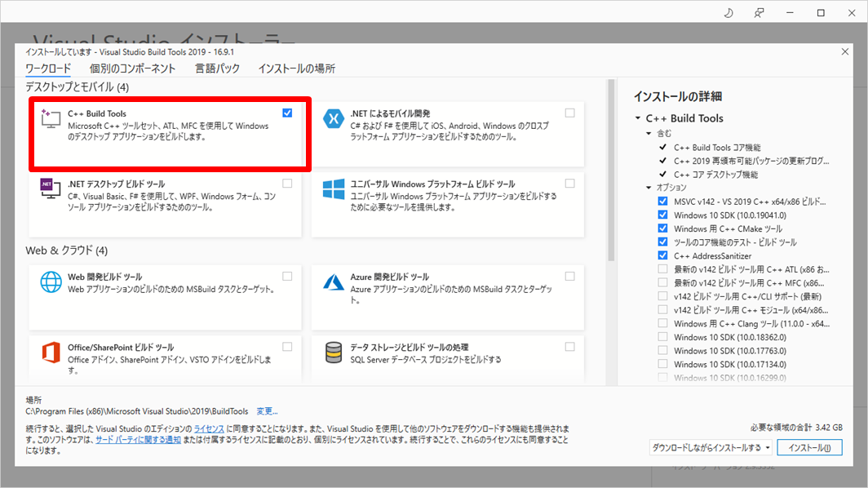
Task: Click the C++ コア デスクトップ機能 entry
Action: pyautogui.click(x=715, y=175)
